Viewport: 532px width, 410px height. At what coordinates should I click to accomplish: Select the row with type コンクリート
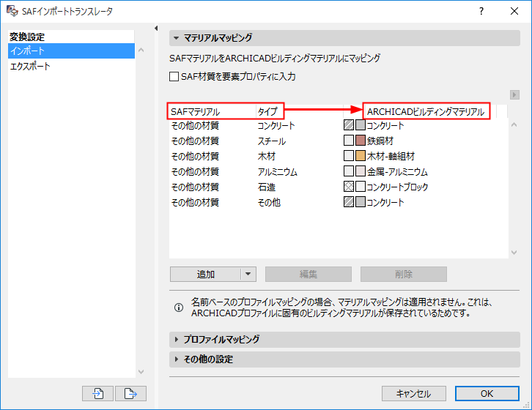tap(339, 125)
